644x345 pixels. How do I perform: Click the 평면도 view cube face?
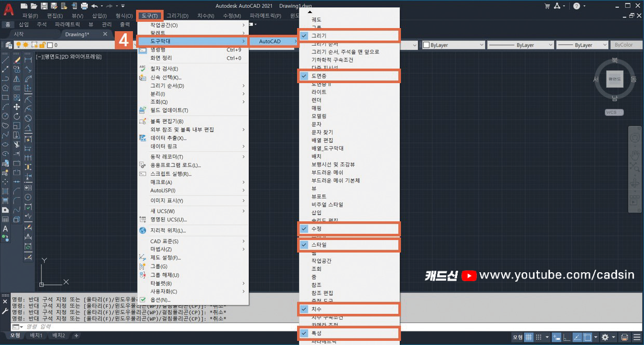(x=614, y=79)
